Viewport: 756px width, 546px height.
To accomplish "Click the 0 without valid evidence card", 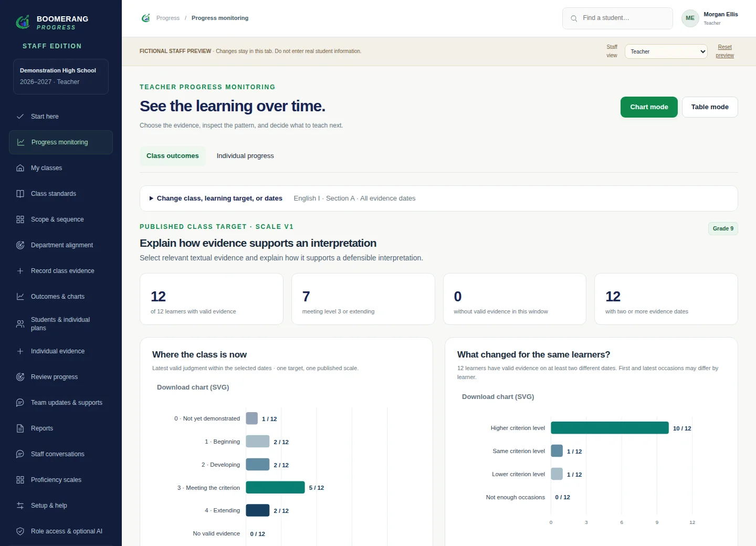I will [514, 299].
